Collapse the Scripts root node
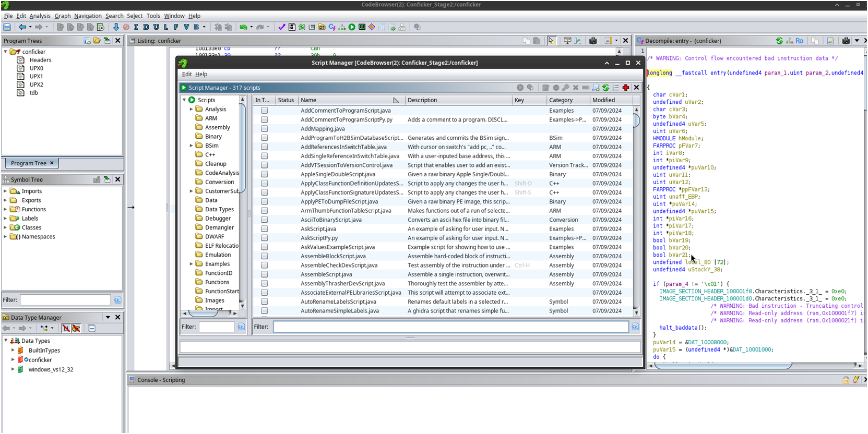This screenshot has height=434, width=868. point(184,100)
